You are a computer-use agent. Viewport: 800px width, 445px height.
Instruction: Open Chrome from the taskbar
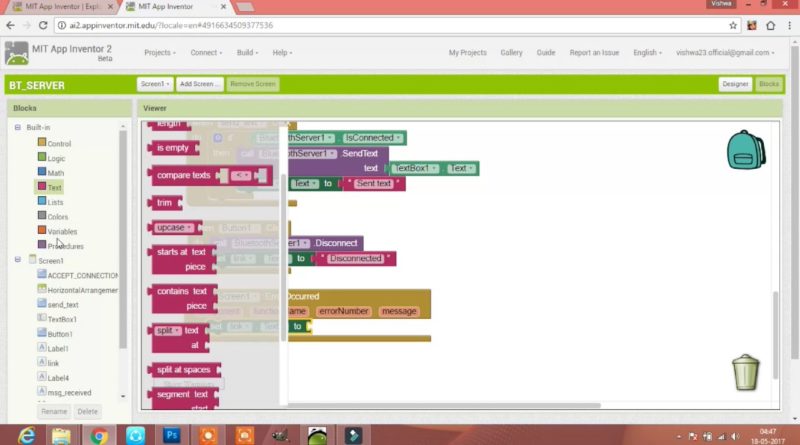pyautogui.click(x=99, y=436)
